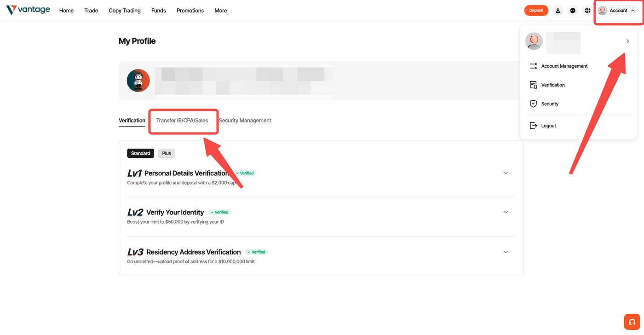Open the More navigation menu

[x=221, y=11]
